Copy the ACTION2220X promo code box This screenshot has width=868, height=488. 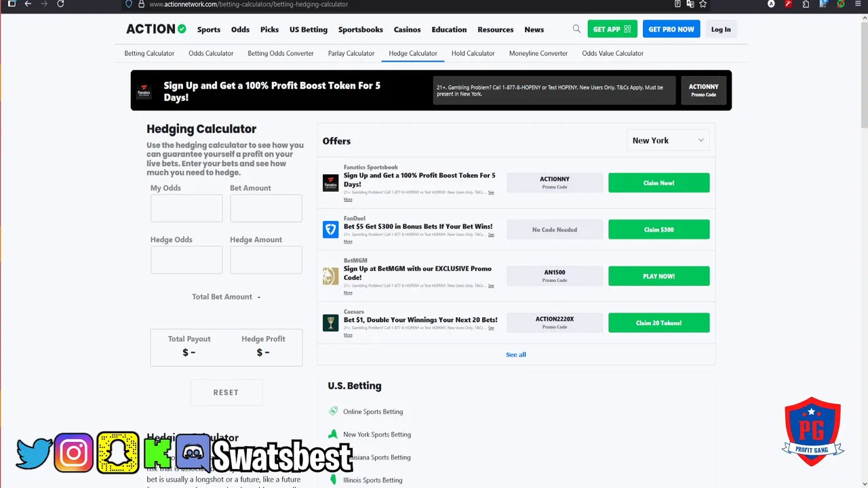(555, 323)
